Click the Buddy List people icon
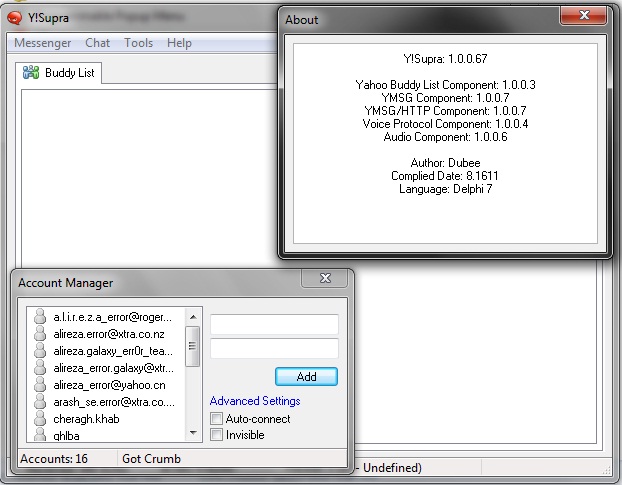622x485 pixels. click(x=31, y=73)
